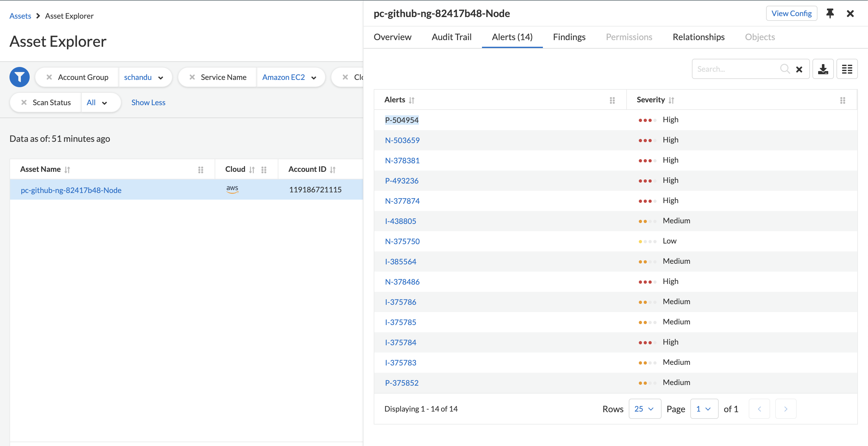The image size is (868, 446).
Task: Remove the Scan Status filter
Action: click(24, 102)
